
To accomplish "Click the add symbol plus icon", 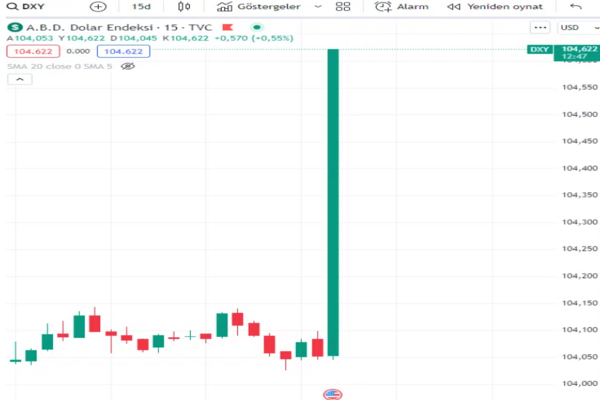I will point(98,6).
